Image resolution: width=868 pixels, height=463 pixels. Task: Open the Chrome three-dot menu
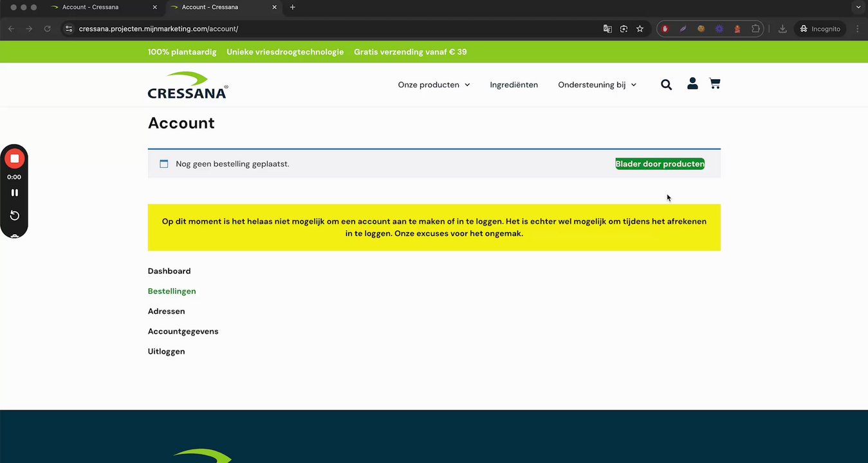coord(856,29)
